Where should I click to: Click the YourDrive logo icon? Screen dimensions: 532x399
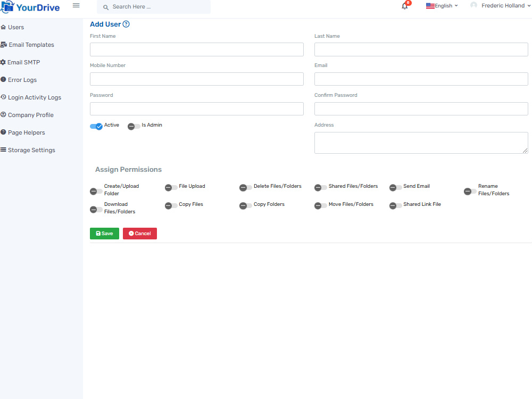click(x=7, y=7)
